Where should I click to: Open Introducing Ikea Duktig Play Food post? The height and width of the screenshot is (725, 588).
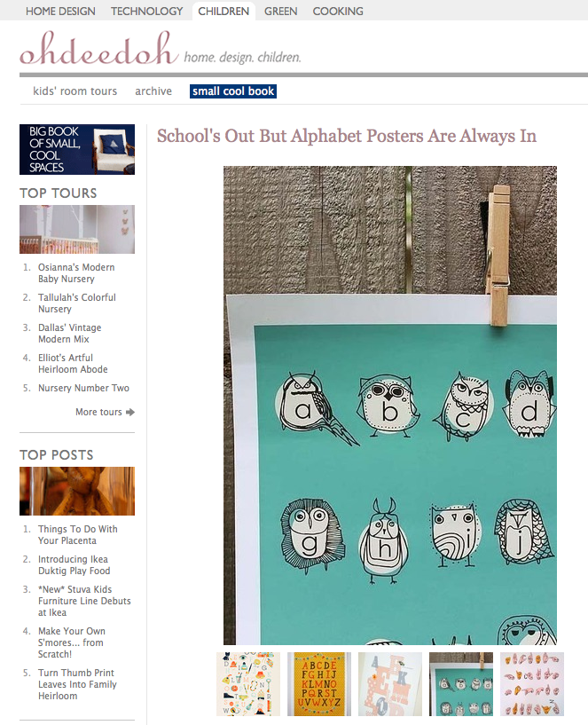click(74, 565)
